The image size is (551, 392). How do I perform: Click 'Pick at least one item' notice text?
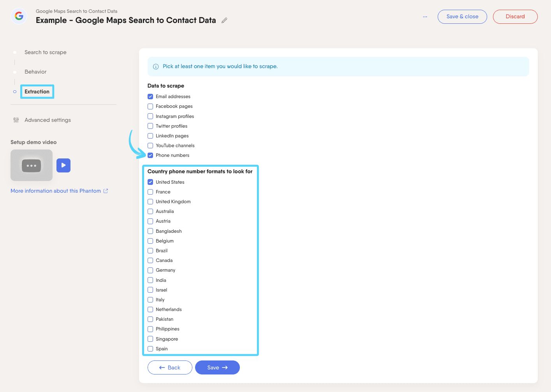220,67
